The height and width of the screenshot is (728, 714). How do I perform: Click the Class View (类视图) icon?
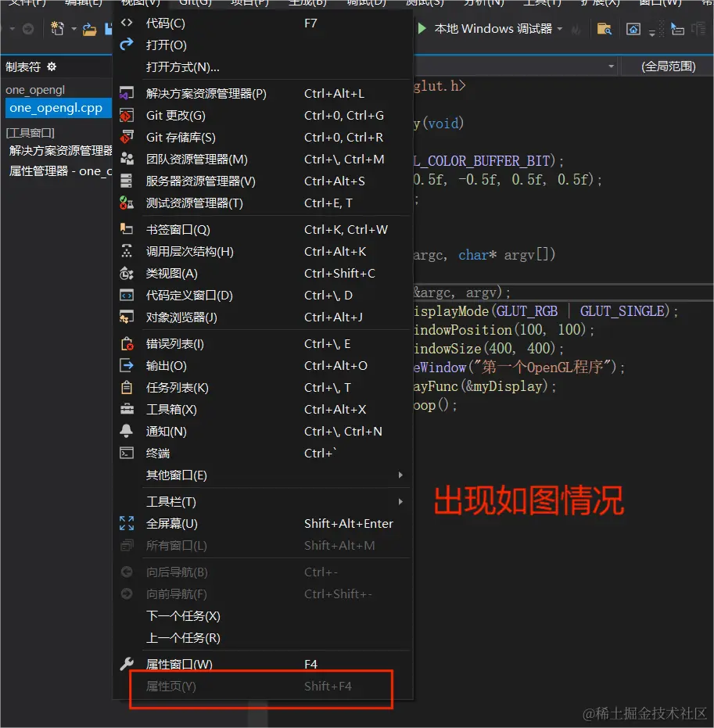pos(126,273)
